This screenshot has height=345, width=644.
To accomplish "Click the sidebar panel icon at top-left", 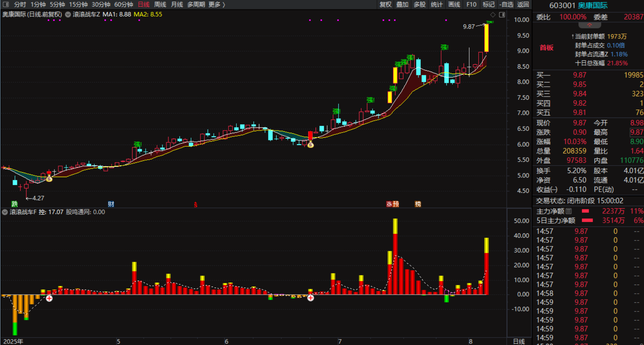I will (x=6, y=4).
